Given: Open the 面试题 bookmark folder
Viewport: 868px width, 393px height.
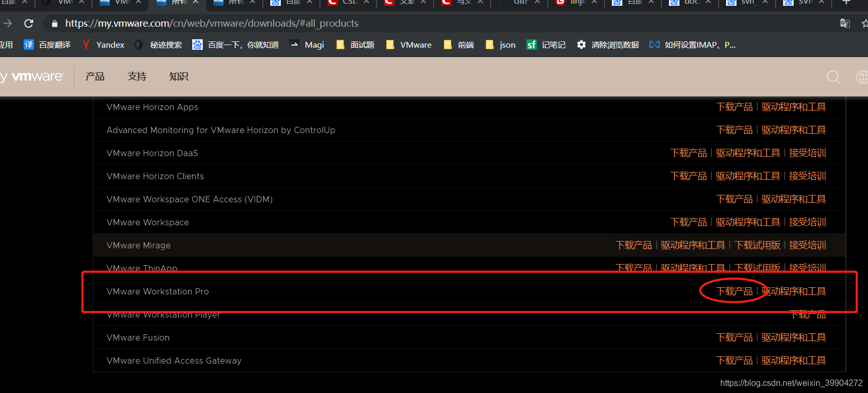Looking at the screenshot, I should tap(355, 45).
